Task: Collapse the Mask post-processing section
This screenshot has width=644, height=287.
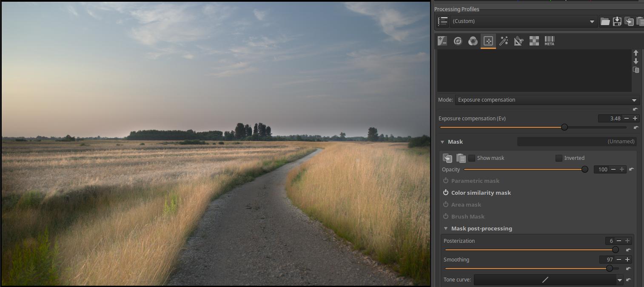Action: coord(446,228)
